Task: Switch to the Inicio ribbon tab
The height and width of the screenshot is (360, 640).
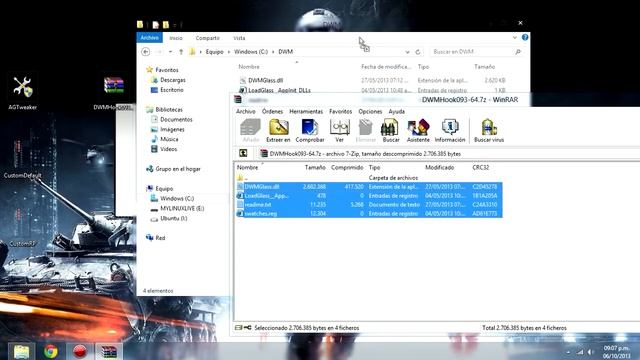Action: tap(176, 38)
